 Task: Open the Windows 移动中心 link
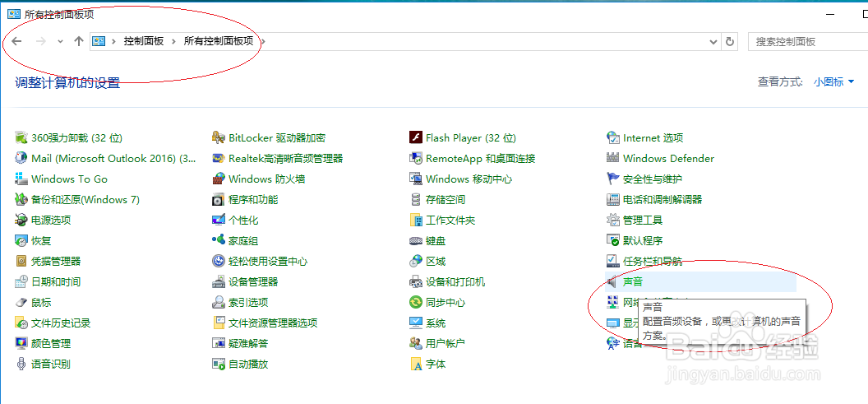(x=469, y=179)
